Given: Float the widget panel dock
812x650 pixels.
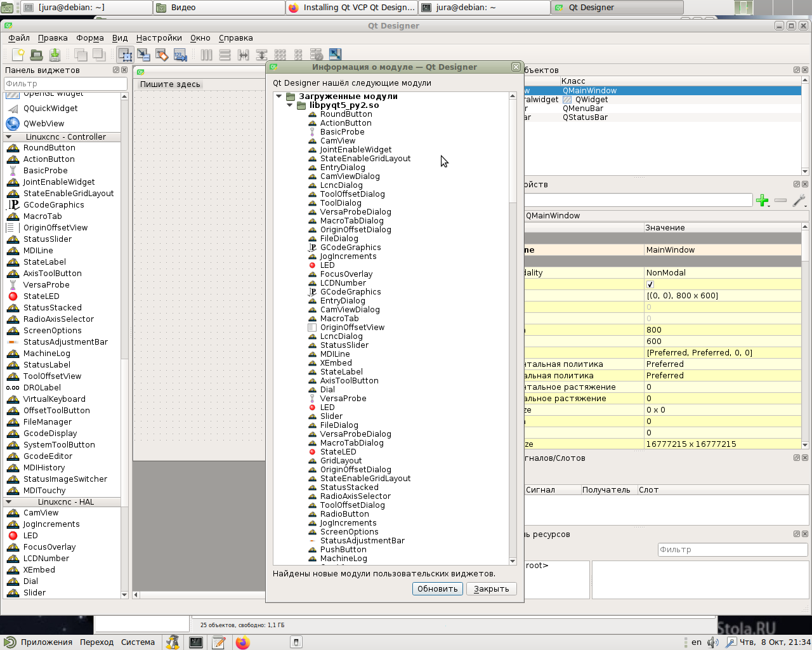Looking at the screenshot, I should 116,70.
